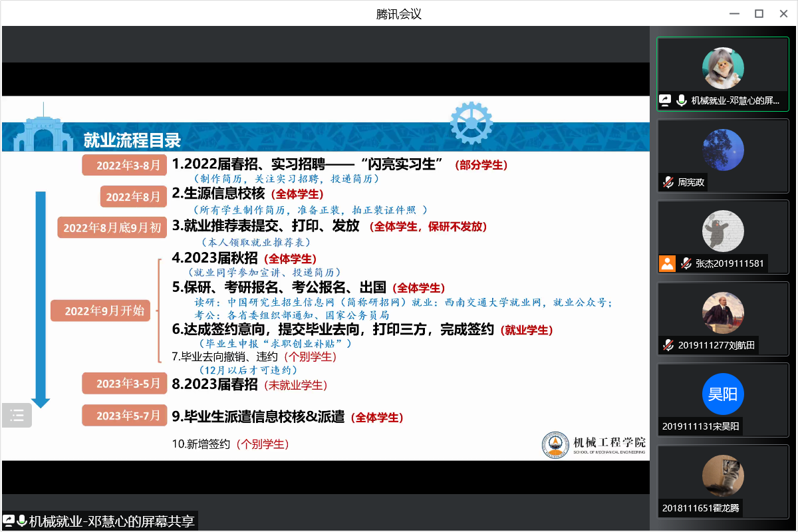Close the 腾讯会议 window
This screenshot has height=532, width=798.
[783, 13]
